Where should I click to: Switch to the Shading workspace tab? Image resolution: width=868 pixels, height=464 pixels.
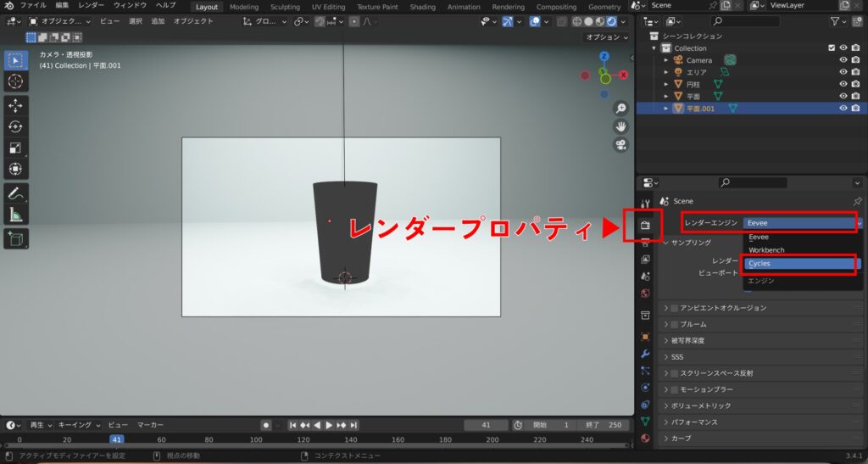click(x=422, y=7)
